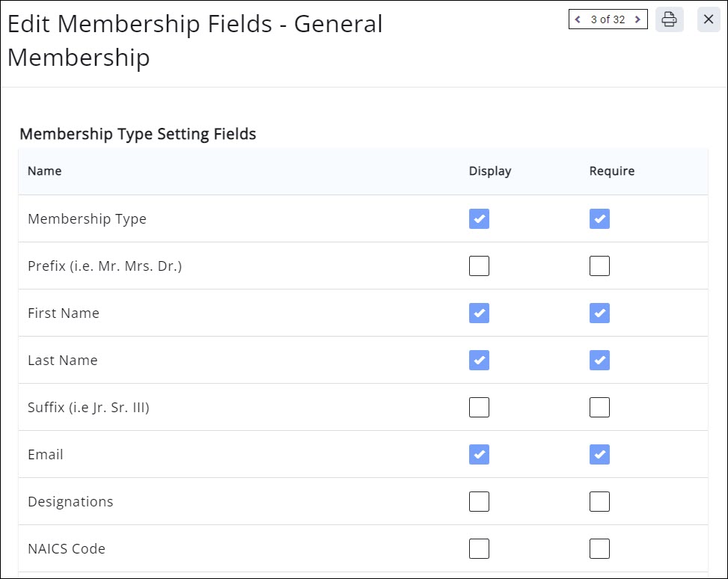
Task: Enable Require for Designations
Action: pos(599,502)
